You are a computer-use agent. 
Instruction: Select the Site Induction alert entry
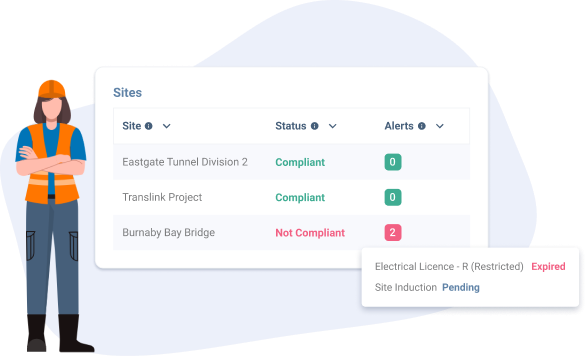click(406, 288)
